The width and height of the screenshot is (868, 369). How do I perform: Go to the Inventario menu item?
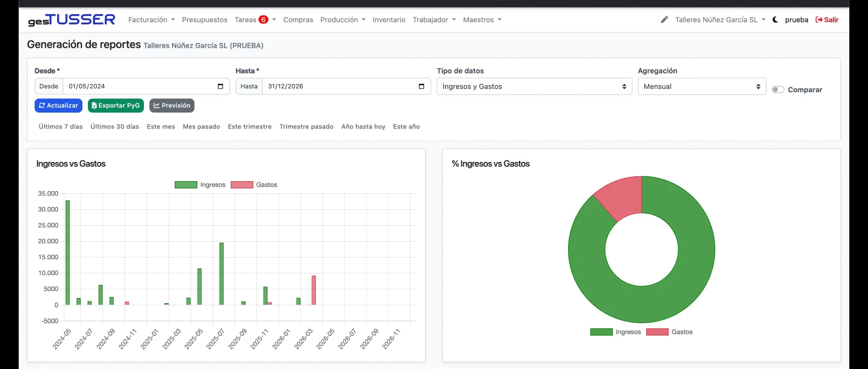(x=389, y=20)
